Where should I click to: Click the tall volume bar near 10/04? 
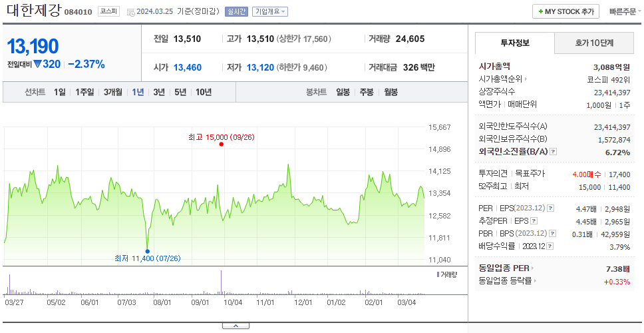221,282
